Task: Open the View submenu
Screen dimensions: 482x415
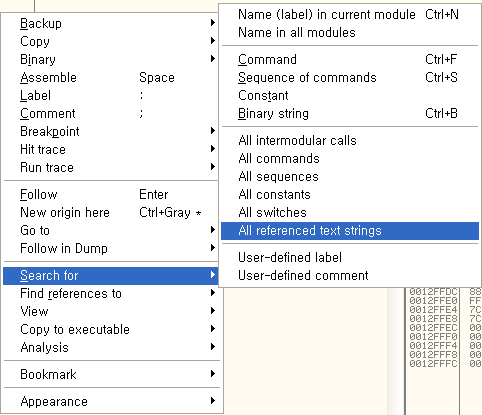Action: [x=111, y=312]
